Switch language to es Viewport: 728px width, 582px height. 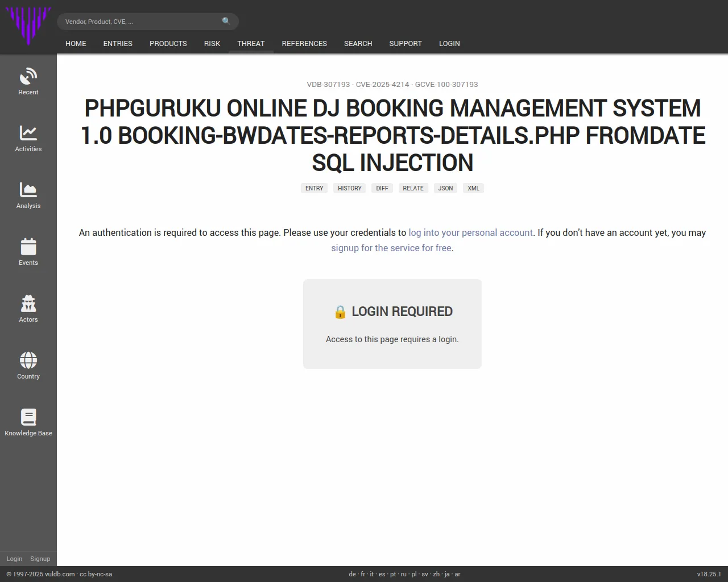tap(382, 574)
